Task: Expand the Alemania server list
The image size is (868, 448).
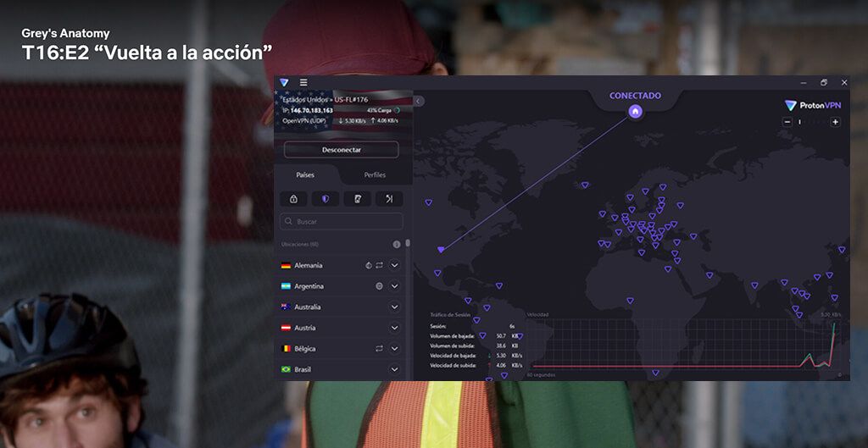Action: pos(394,265)
